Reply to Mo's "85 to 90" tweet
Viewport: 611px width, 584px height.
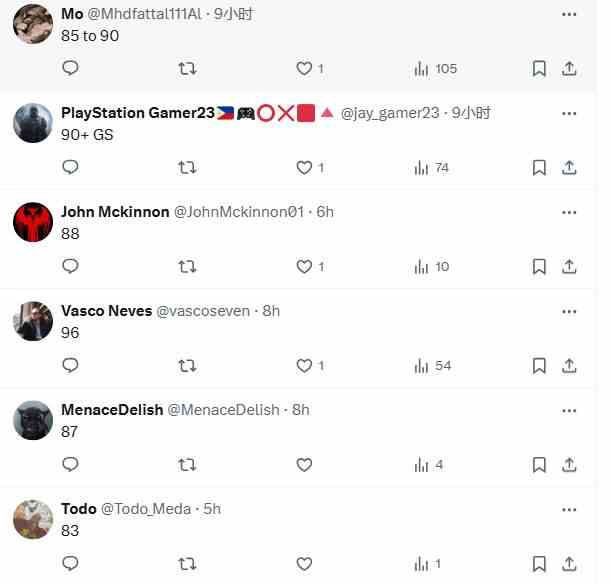[71, 68]
